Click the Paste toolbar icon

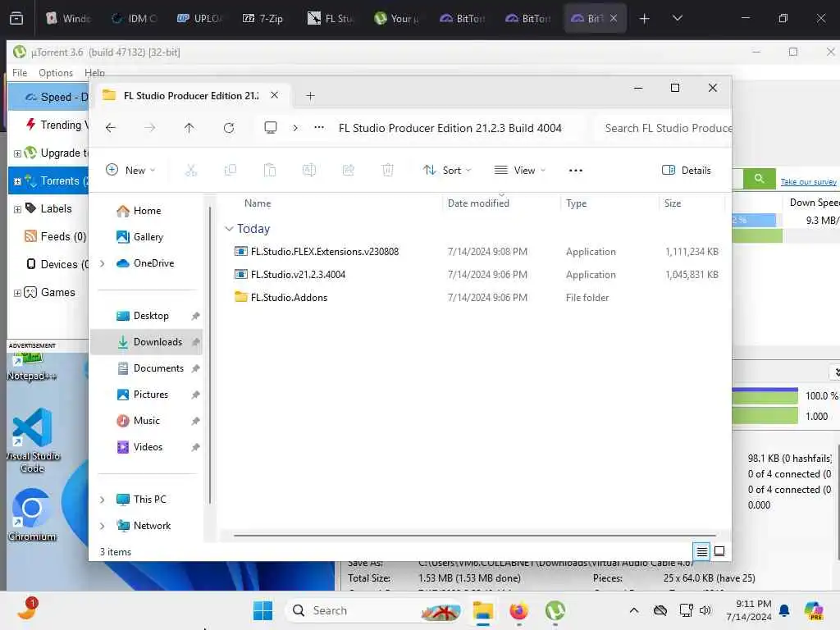[x=269, y=171]
